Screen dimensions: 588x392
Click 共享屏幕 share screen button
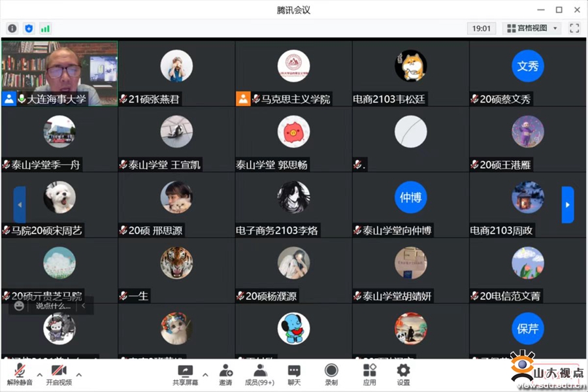[x=185, y=375]
